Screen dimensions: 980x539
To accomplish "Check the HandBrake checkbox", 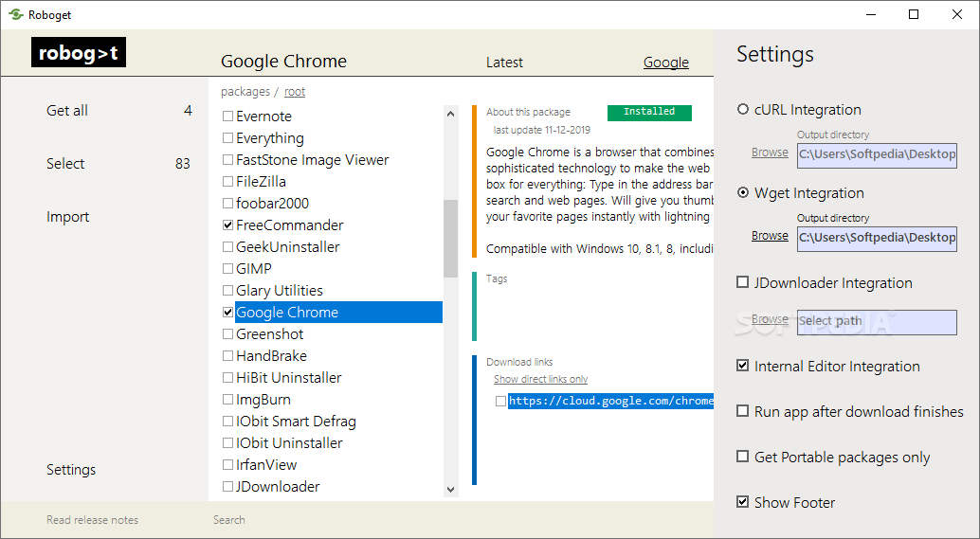I will tap(228, 356).
